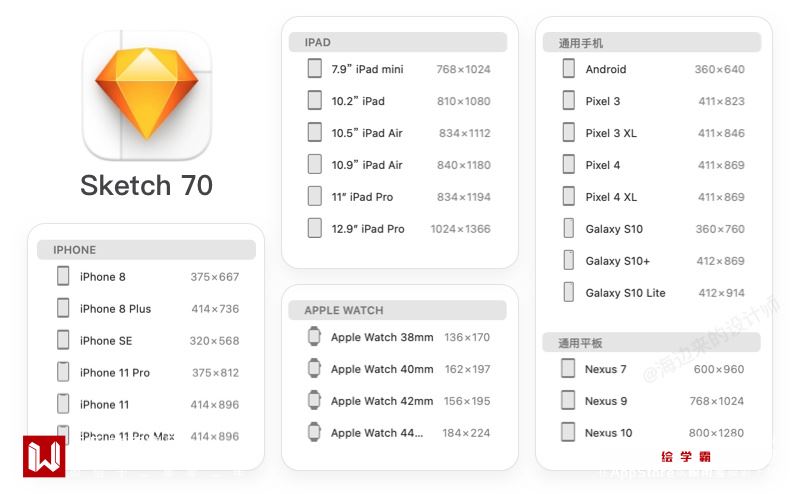The height and width of the screenshot is (494, 800).
Task: Click the 7.9" iPad mini device icon
Action: tap(315, 68)
